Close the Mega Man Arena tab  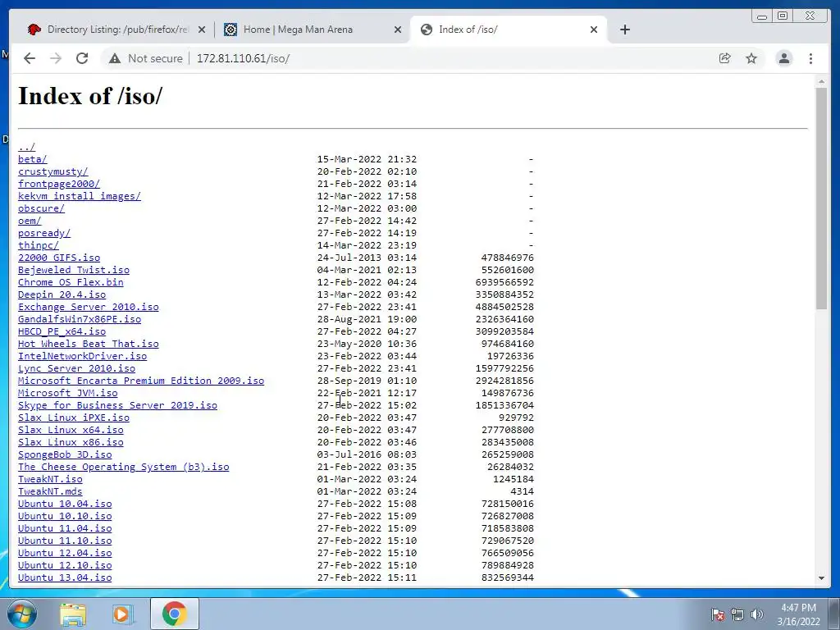(x=398, y=30)
